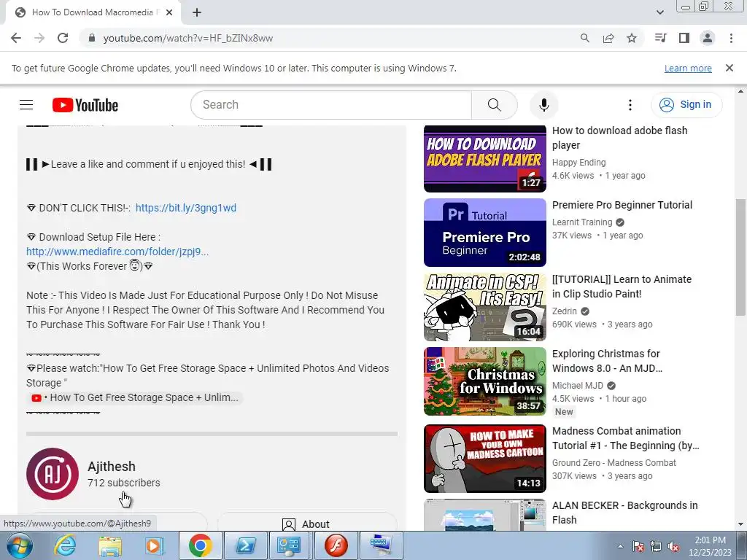The height and width of the screenshot is (560, 747).
Task: Focus the YouTube Search field
Action: coord(331,105)
